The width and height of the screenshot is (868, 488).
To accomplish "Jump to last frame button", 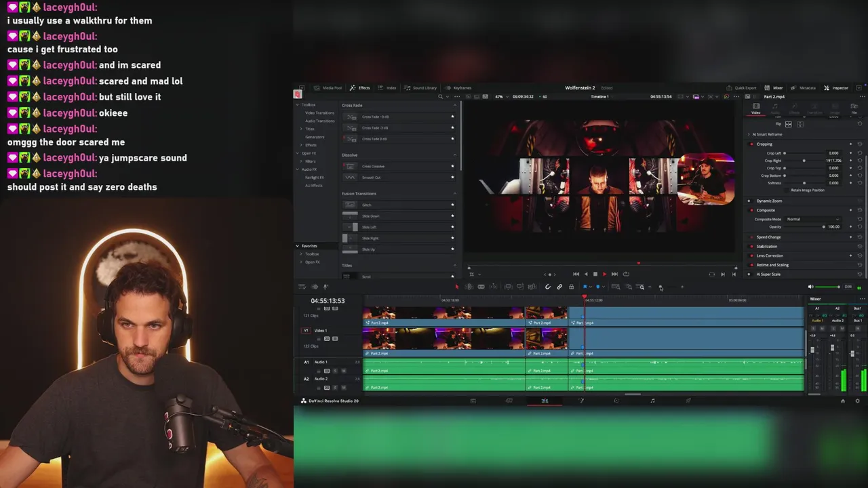I will click(x=614, y=274).
